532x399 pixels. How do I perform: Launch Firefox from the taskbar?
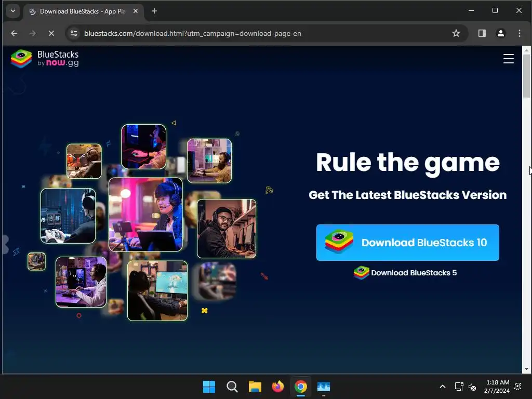tap(278, 387)
